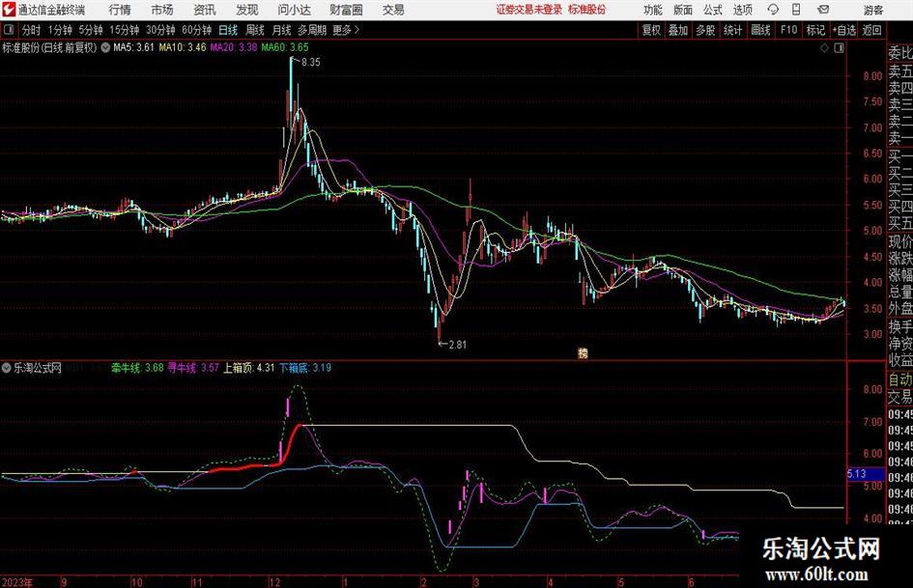Switch to 5分钟 period

[x=91, y=30]
